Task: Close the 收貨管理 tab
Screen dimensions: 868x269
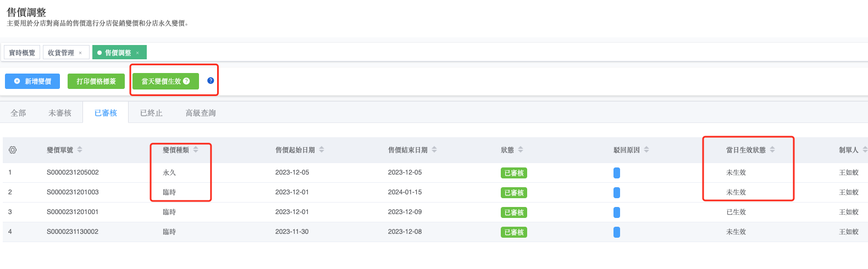Action: point(80,53)
